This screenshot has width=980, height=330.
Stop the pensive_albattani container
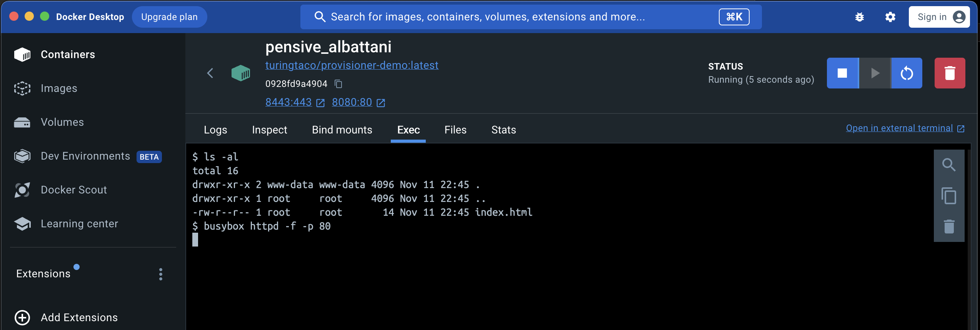click(842, 73)
